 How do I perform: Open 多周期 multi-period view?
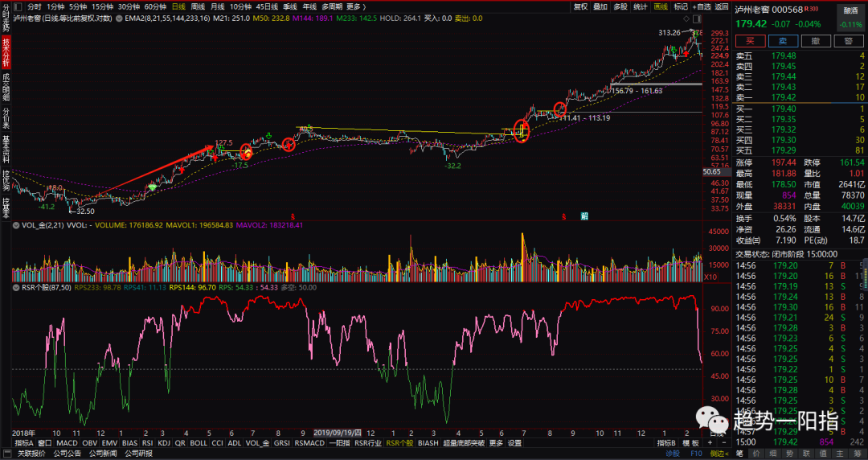click(x=332, y=6)
